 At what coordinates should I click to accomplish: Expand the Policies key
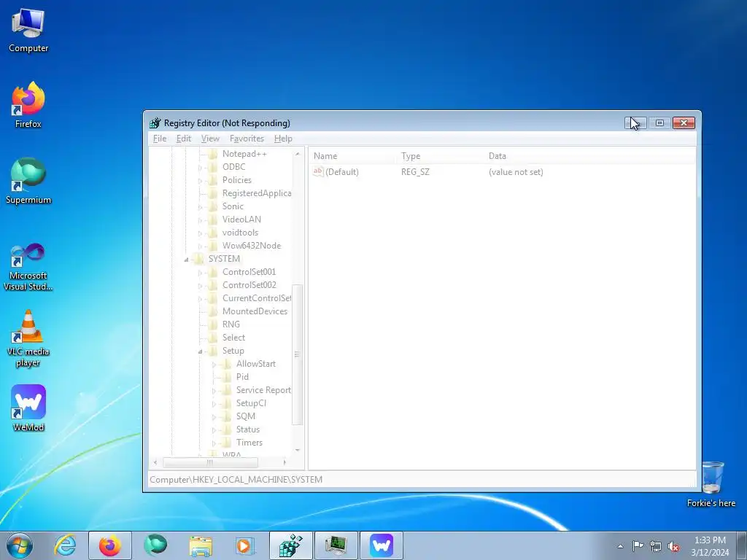click(200, 181)
